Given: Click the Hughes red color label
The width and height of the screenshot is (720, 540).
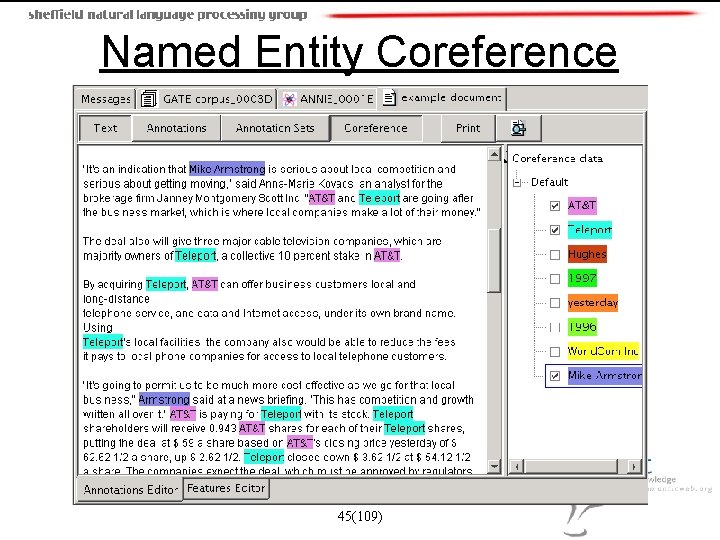Looking at the screenshot, I should pyautogui.click(x=587, y=254).
